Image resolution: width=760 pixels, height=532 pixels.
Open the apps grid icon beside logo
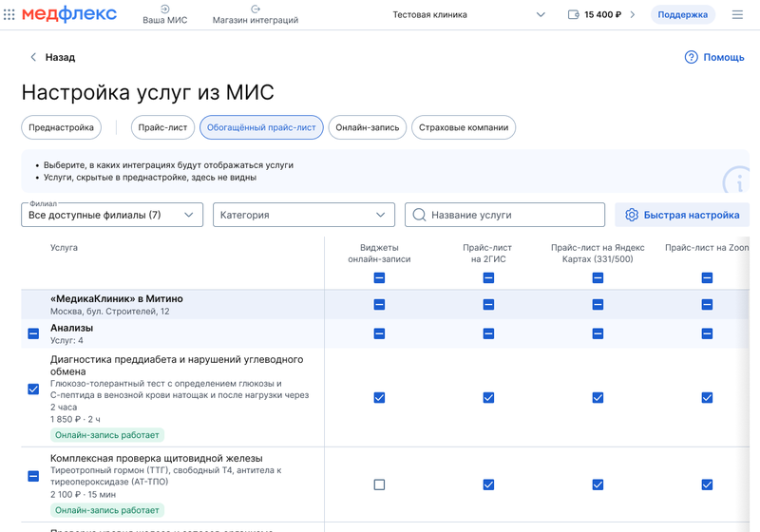[x=9, y=14]
